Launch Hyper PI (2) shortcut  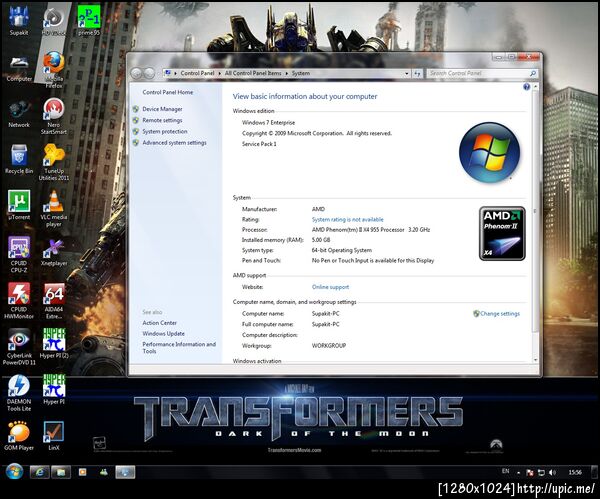pos(54,344)
